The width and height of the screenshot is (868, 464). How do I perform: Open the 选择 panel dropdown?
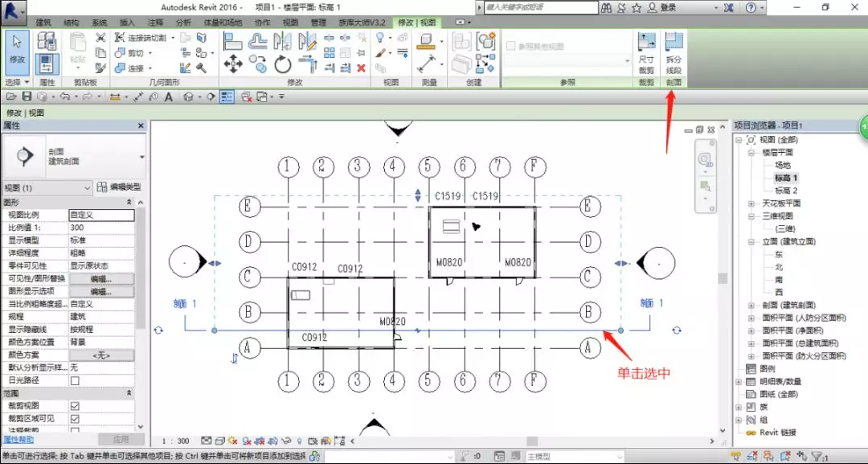[x=17, y=82]
